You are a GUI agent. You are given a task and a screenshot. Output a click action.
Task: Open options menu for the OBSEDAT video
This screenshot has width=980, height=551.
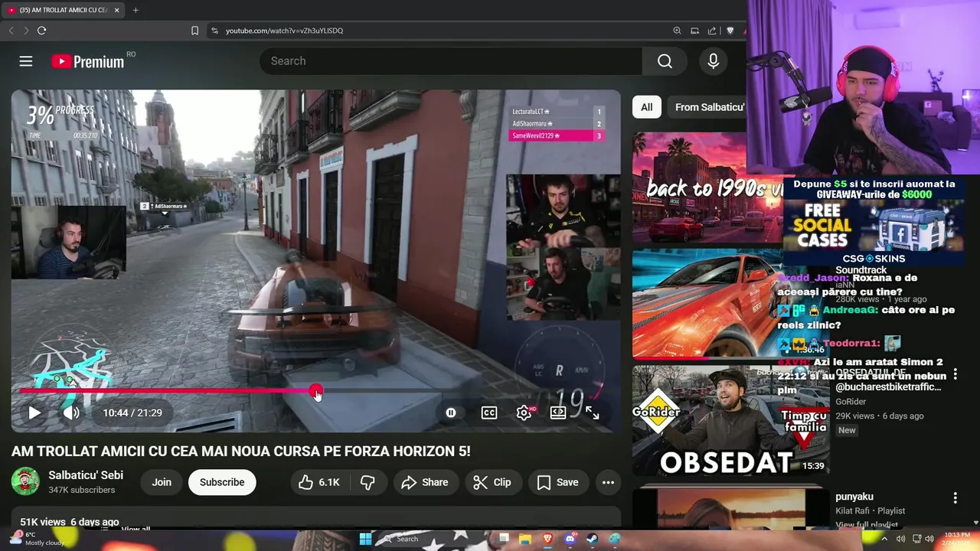(x=955, y=375)
